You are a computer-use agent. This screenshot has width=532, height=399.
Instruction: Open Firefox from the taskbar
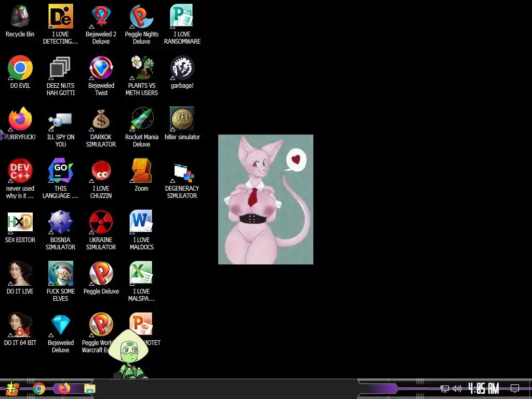[64, 389]
